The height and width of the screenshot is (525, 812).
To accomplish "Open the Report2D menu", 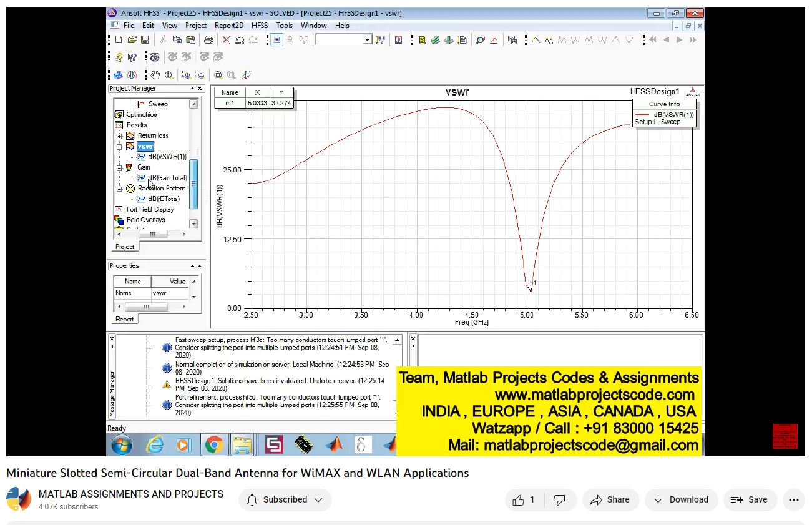I will (x=229, y=26).
